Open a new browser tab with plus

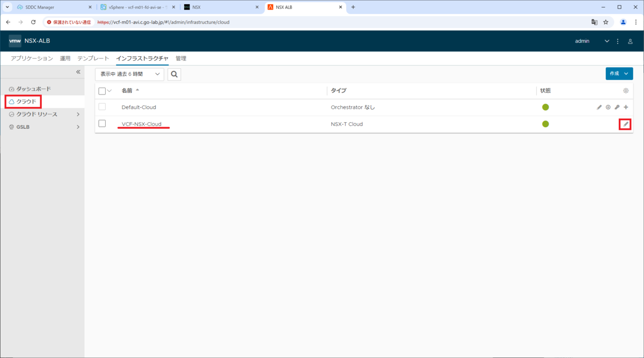click(353, 7)
